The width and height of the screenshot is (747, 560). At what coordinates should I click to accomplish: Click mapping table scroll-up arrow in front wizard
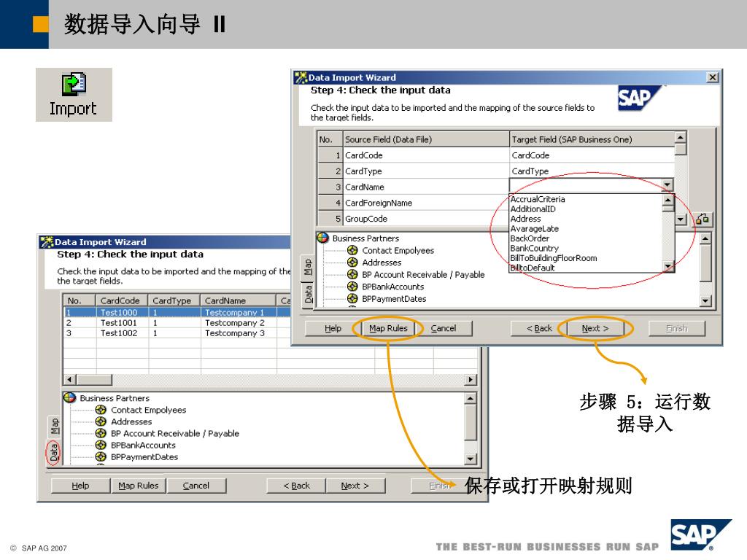tap(681, 138)
